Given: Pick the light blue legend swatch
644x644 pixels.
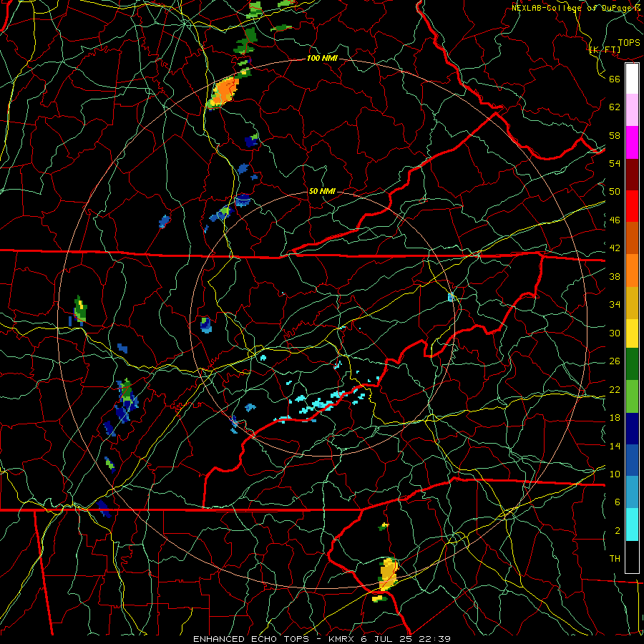Looking at the screenshot, I should tap(632, 492).
